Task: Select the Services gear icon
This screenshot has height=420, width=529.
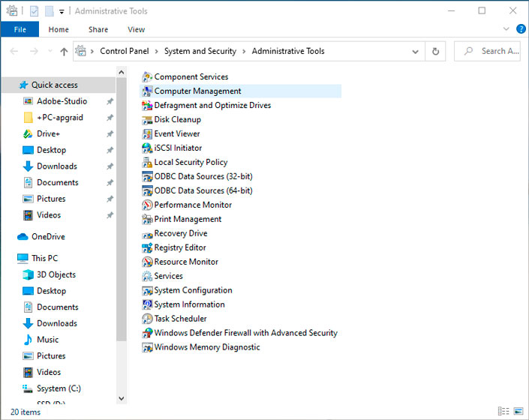Action: 147,276
